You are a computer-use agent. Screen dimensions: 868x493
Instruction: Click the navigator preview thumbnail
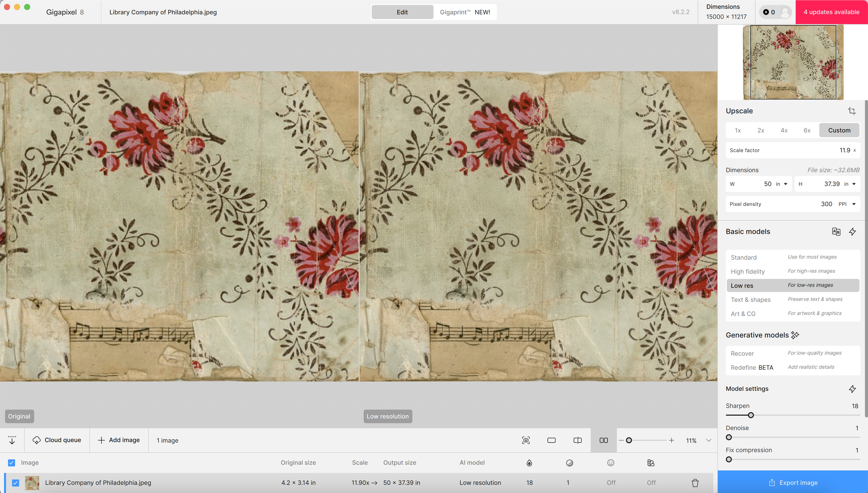[x=793, y=62]
